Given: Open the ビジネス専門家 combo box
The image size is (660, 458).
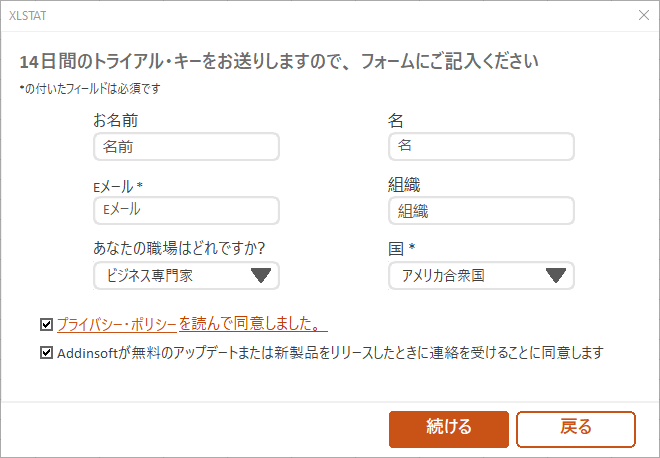Looking at the screenshot, I should tap(170, 276).
